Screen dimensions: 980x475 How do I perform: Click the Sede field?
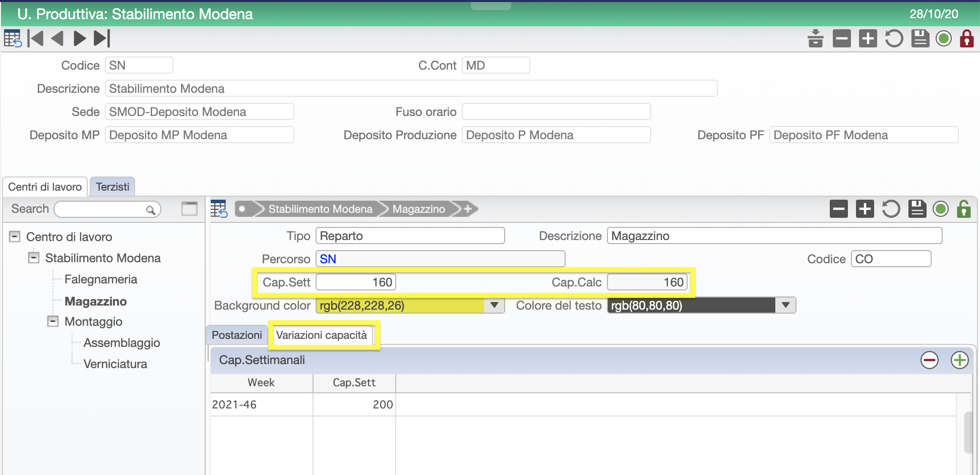click(x=200, y=112)
